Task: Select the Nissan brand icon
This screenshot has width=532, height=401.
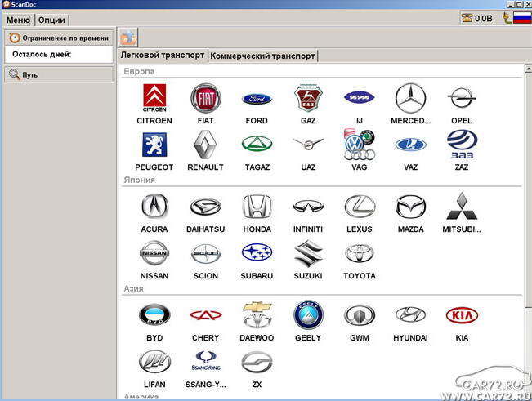Action: [x=154, y=253]
